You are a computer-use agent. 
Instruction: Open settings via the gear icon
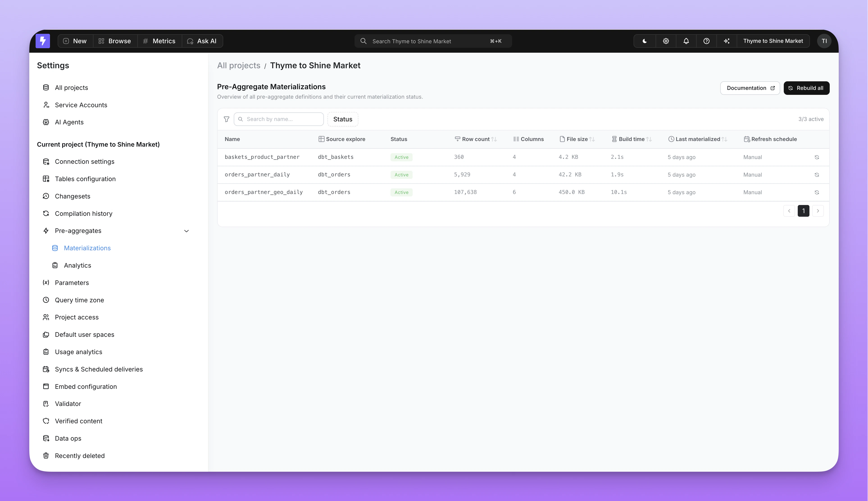click(x=665, y=41)
